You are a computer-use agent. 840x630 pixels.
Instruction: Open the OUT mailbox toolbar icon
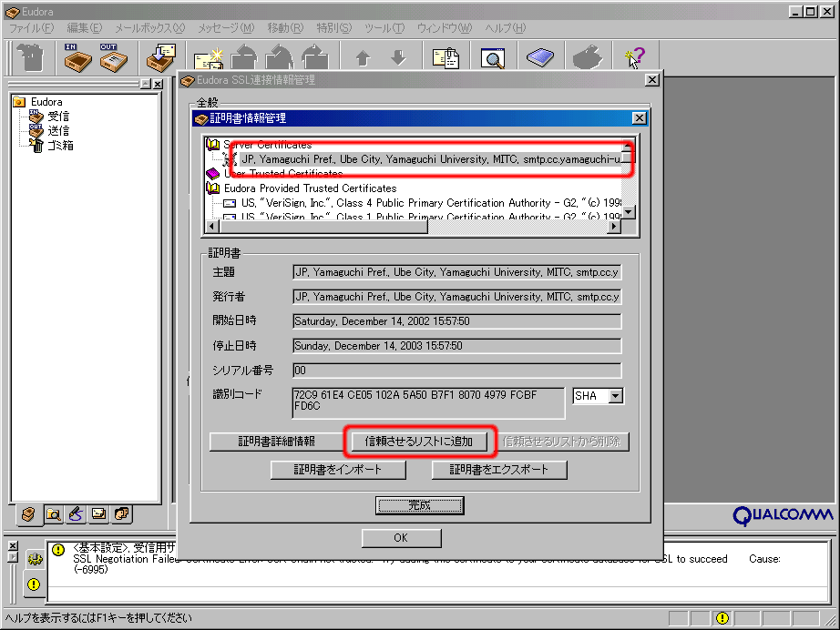click(x=114, y=57)
